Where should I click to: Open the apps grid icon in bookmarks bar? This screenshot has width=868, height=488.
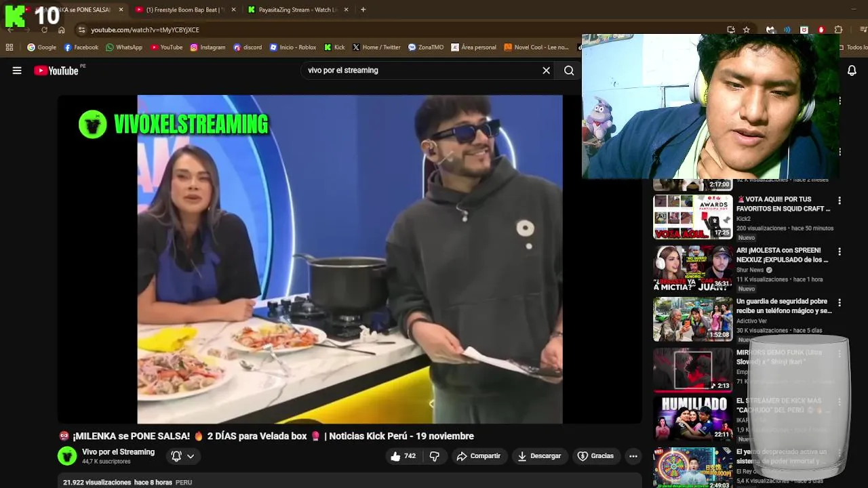tap(9, 47)
